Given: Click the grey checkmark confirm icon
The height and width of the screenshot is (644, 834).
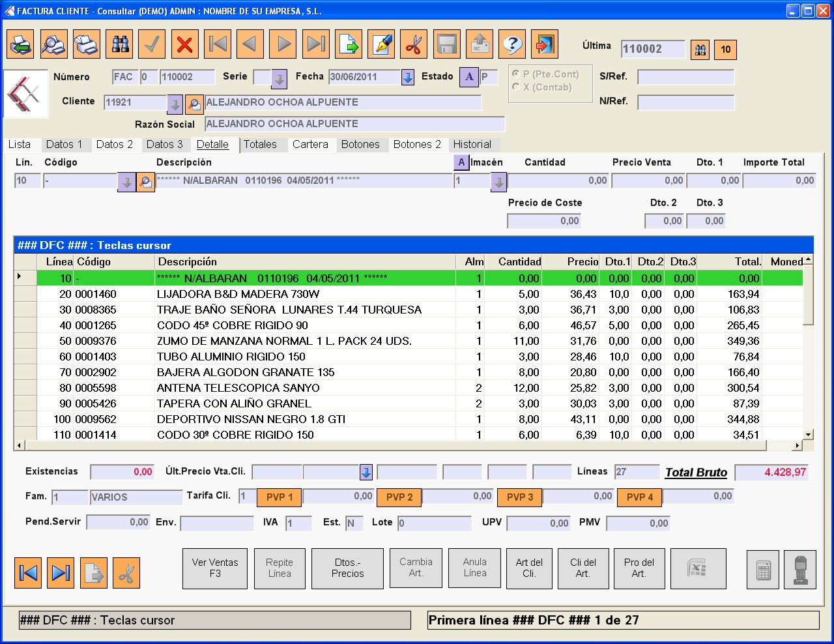Looking at the screenshot, I should point(152,44).
